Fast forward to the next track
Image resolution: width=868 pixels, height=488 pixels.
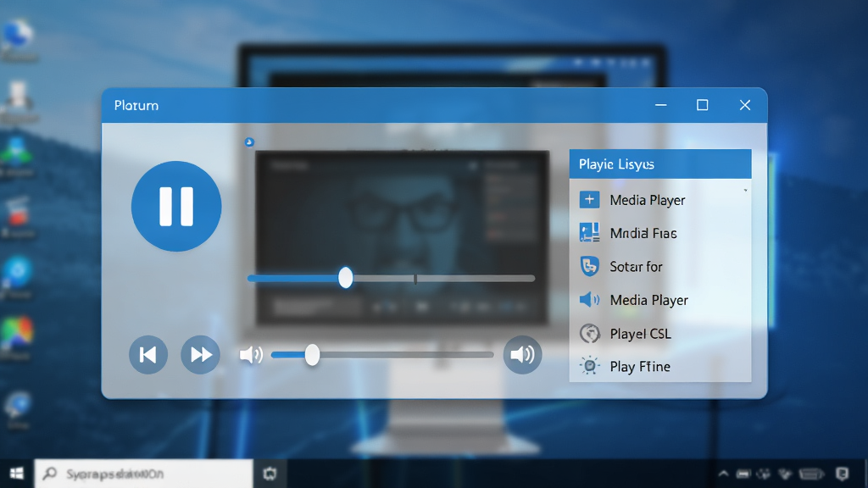pos(200,355)
